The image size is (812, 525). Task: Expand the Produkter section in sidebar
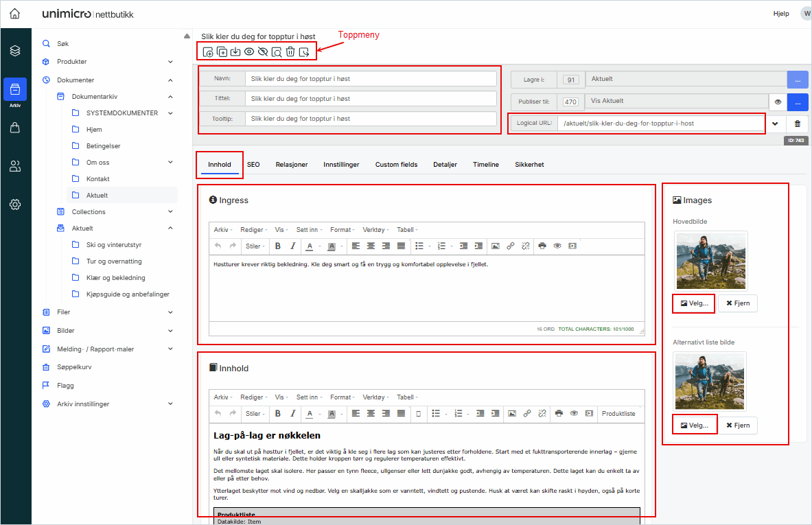[170, 62]
